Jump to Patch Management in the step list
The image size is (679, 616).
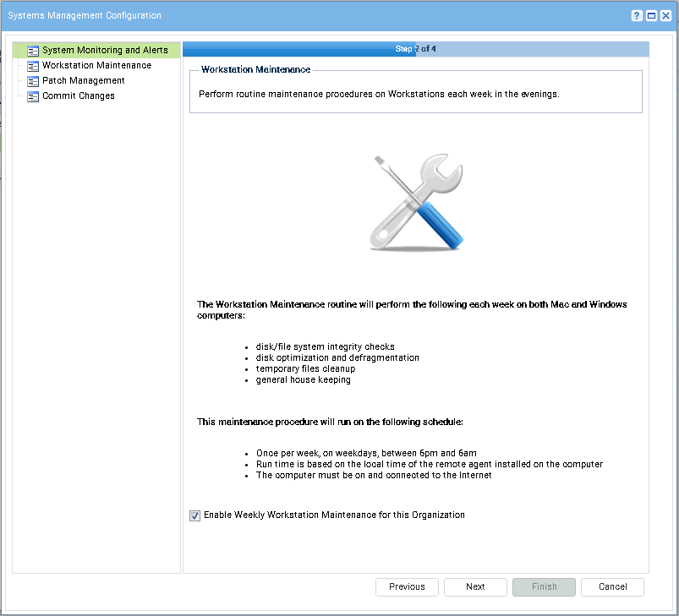point(84,80)
